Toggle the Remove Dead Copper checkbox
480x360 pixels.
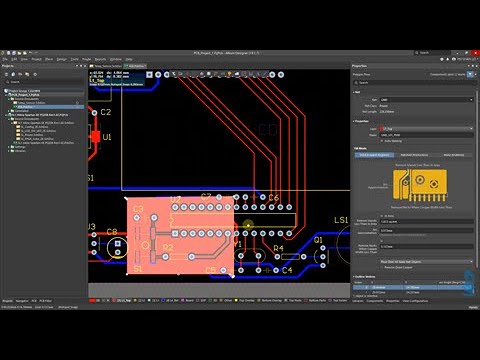(382, 267)
